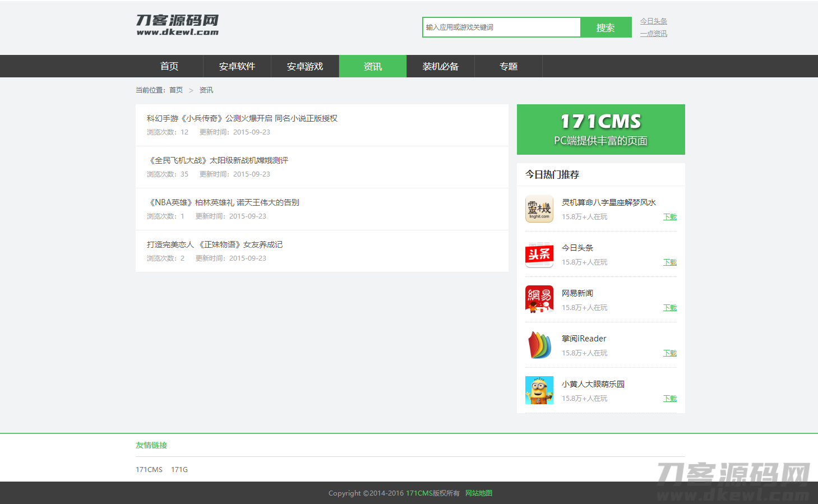This screenshot has height=504, width=818.
Task: Click the 今日头条 hot keyword link beside search
Action: [653, 21]
